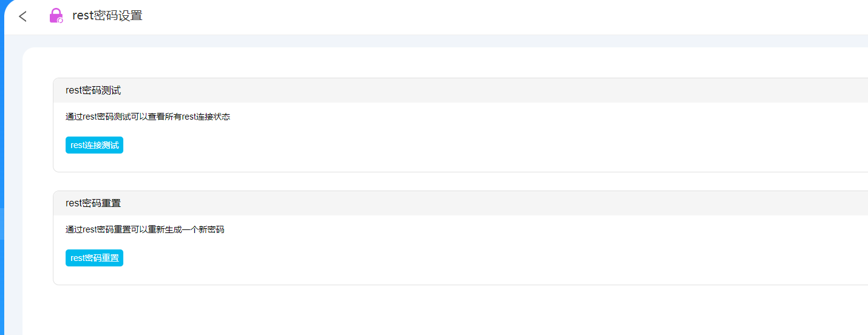The height and width of the screenshot is (335, 868).
Task: Click the lighter highlighted segment of the left sidebar
Action: (2, 224)
